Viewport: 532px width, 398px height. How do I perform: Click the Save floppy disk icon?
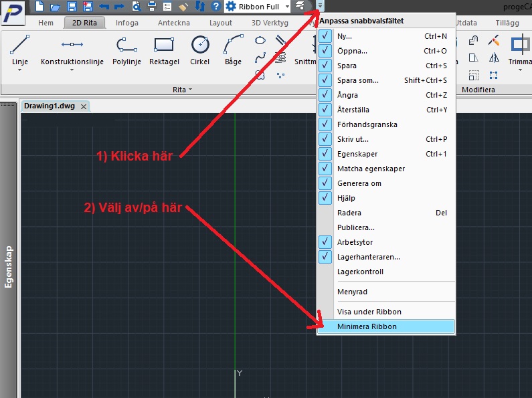click(72, 7)
